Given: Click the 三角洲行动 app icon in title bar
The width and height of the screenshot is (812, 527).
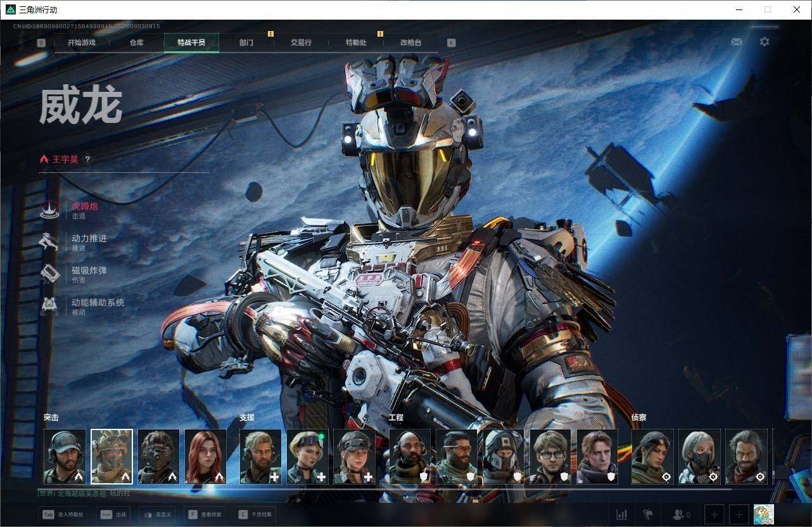Looking at the screenshot, I should (10, 10).
